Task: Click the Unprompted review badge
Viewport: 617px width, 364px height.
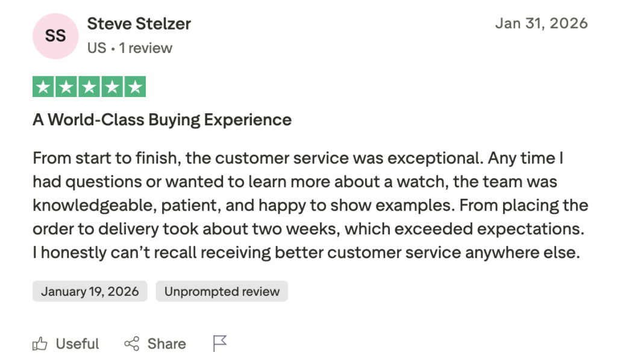Action: [x=222, y=292]
